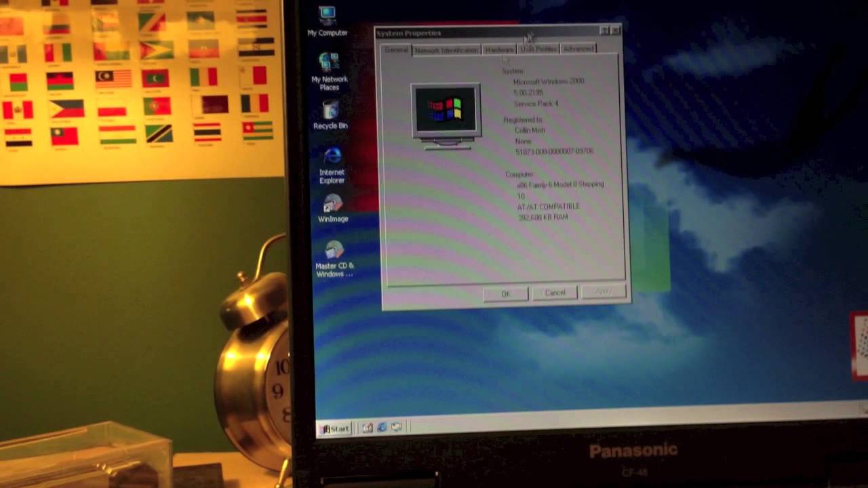Switch to the Advanced tab
868x488 pixels.
(578, 48)
